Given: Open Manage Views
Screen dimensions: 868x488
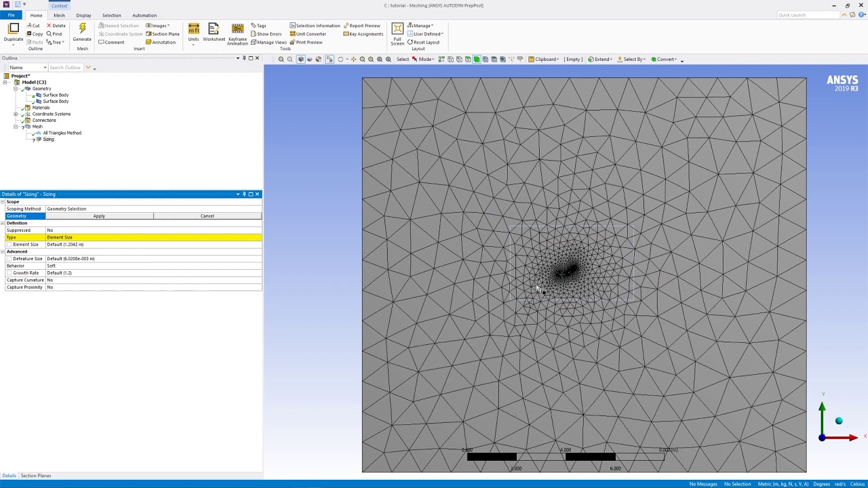Looking at the screenshot, I should tap(269, 42).
